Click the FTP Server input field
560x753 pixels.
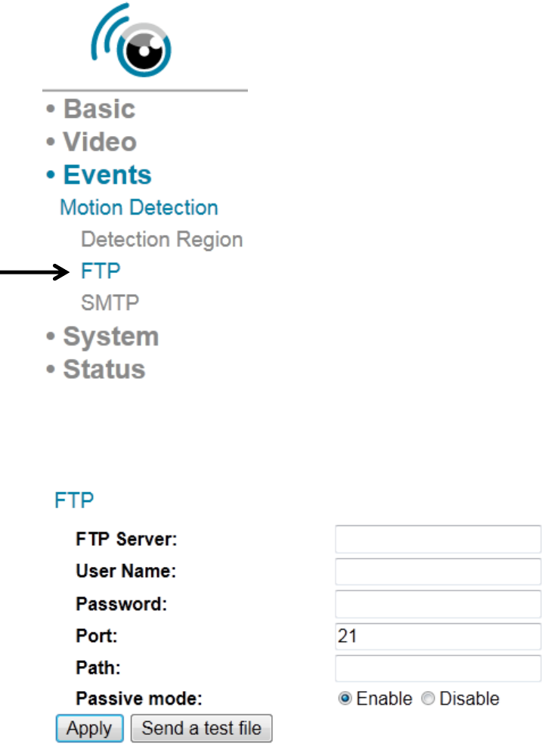[438, 539]
